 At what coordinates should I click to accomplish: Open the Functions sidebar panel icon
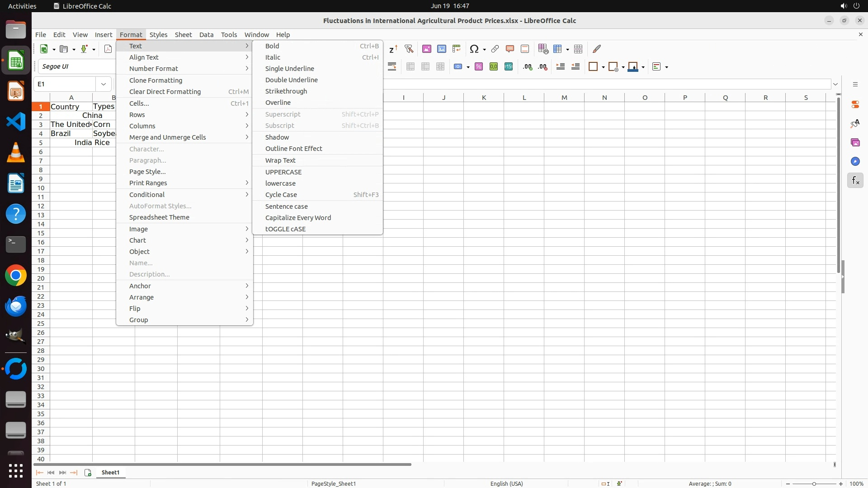point(855,181)
